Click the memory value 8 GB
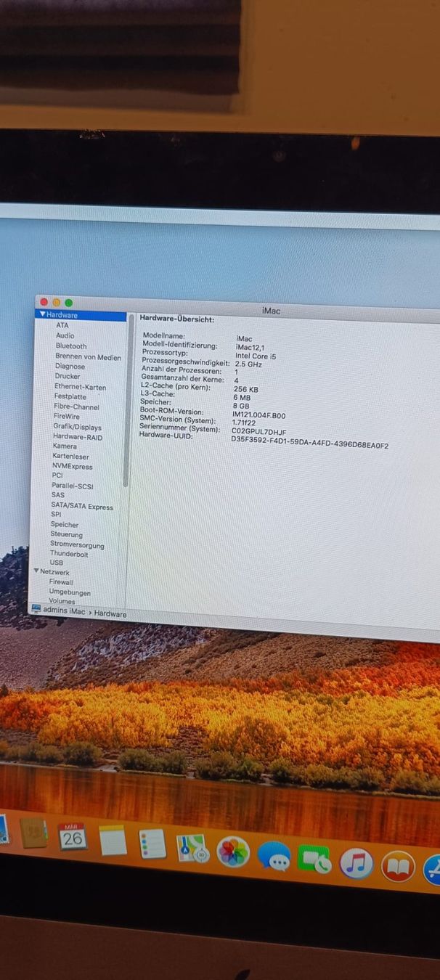 tap(240, 406)
